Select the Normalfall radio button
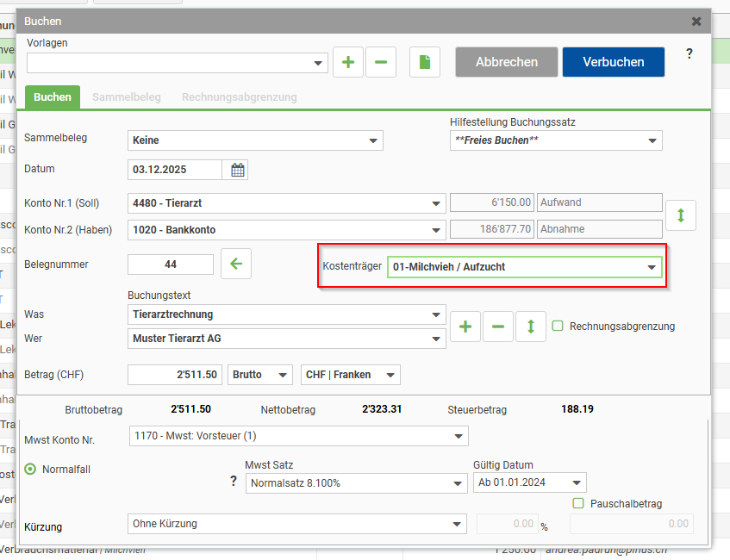Screen dimensions: 730x560 [x=32, y=470]
